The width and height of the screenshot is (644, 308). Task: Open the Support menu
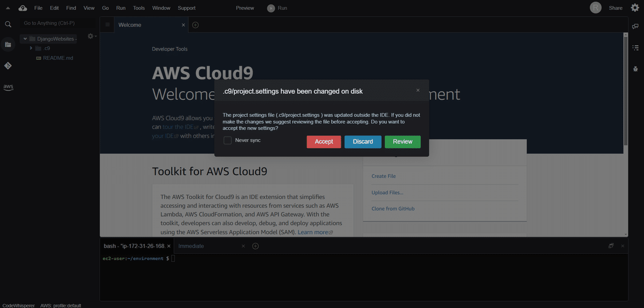(186, 8)
